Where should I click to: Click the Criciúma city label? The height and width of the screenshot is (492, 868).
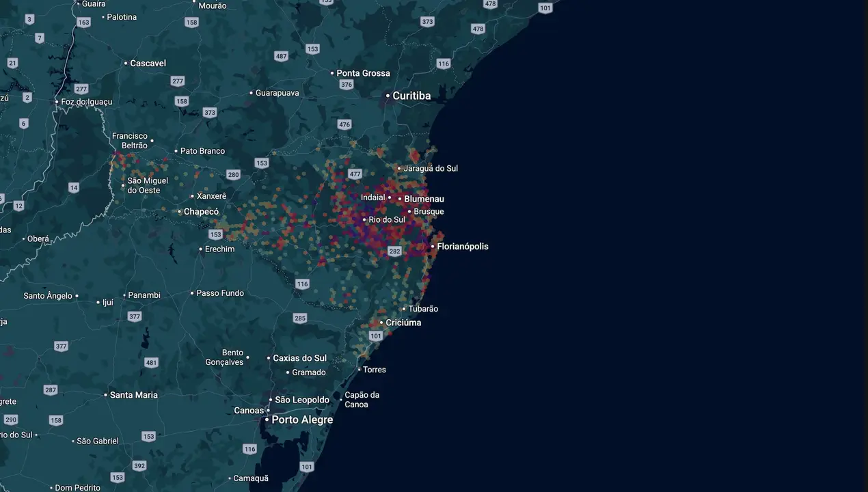tap(403, 323)
